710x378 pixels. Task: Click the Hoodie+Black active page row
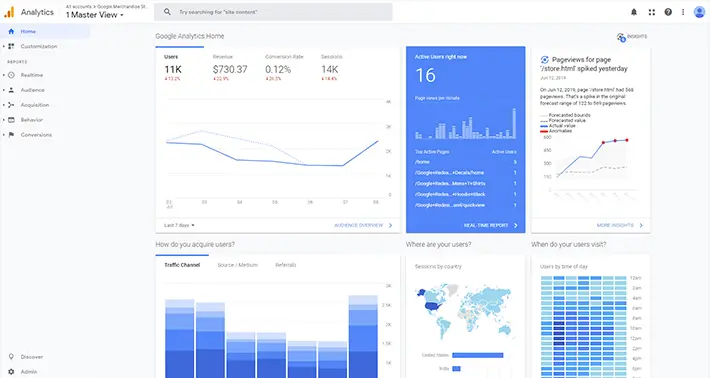click(465, 195)
